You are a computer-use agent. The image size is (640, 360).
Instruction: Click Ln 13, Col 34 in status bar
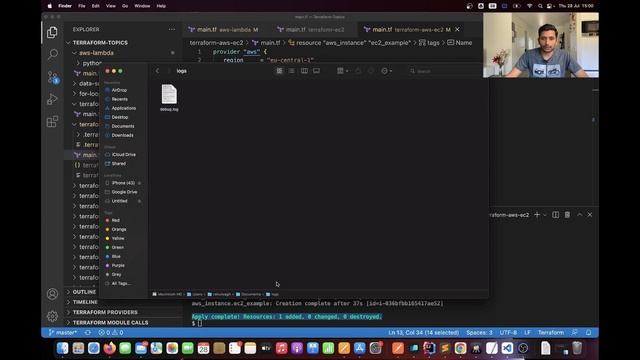(x=423, y=333)
